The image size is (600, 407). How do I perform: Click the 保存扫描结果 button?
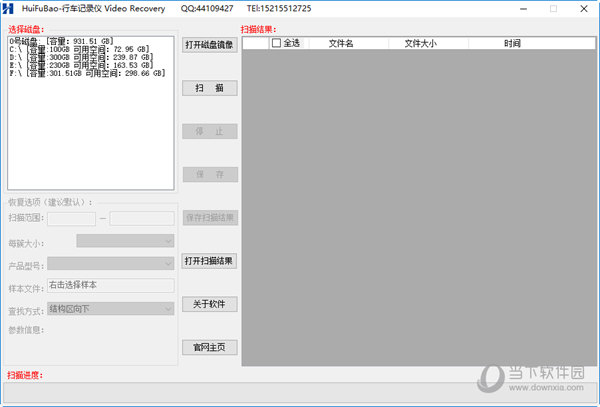coord(209,218)
